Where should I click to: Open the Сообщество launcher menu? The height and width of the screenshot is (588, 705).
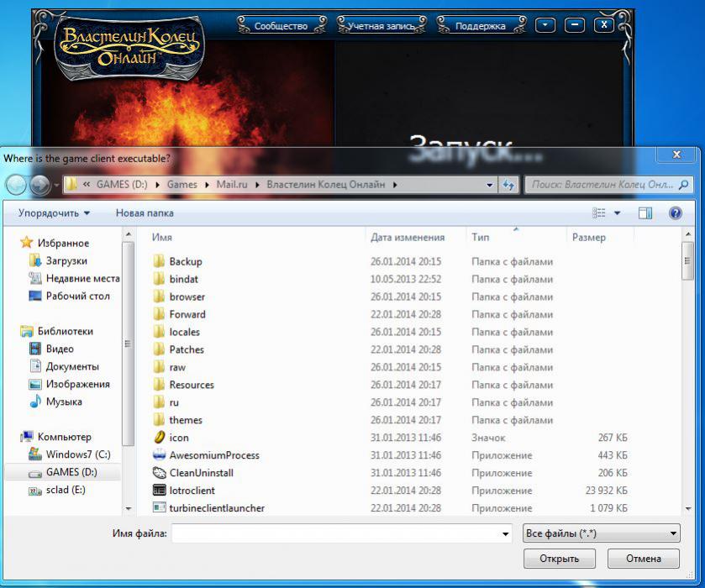pos(281,26)
